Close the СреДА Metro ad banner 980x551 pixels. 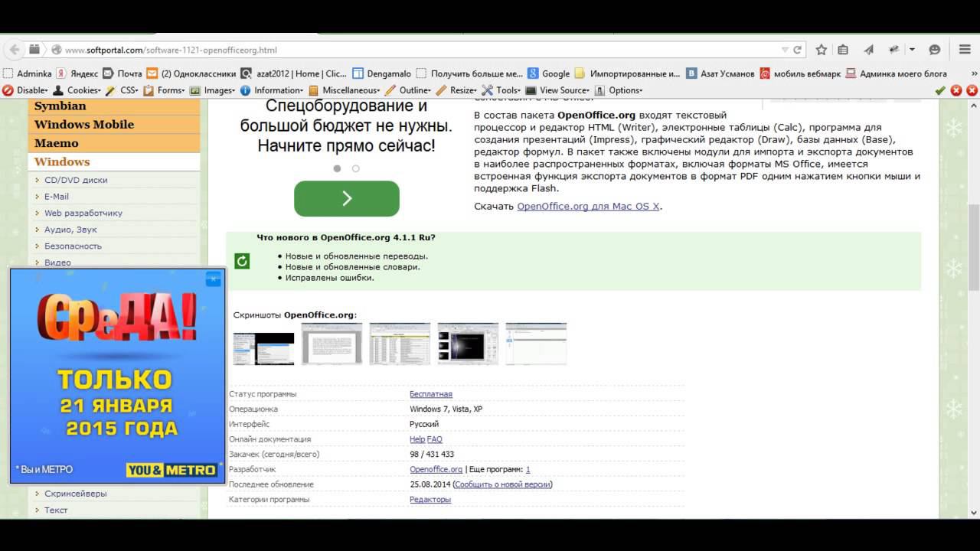click(214, 279)
